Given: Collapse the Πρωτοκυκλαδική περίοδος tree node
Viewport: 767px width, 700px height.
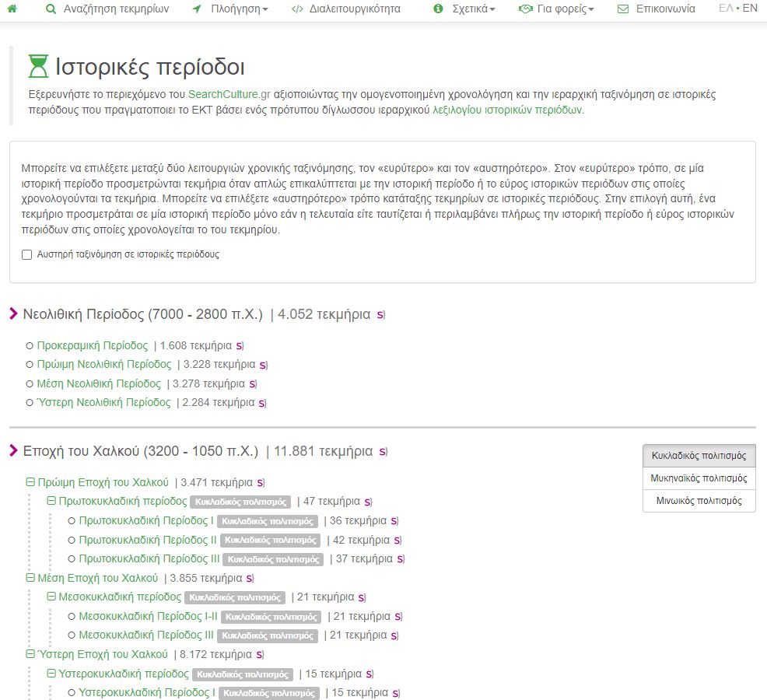Looking at the screenshot, I should pos(52,502).
